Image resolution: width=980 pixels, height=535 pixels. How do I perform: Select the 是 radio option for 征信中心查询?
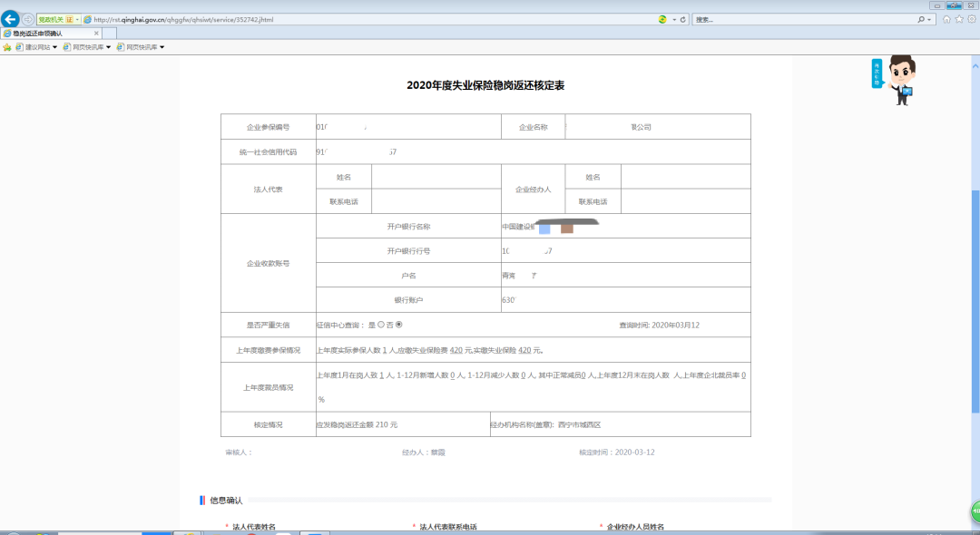pyautogui.click(x=381, y=325)
